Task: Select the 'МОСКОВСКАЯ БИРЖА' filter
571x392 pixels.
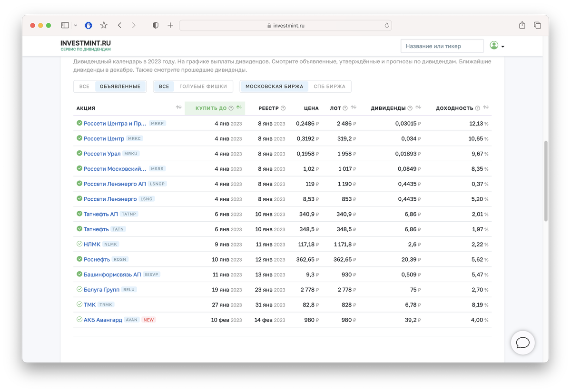Action: [274, 87]
